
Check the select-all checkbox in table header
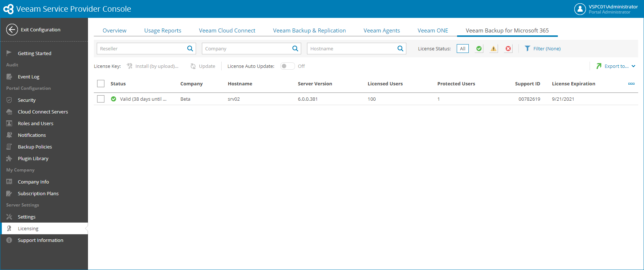point(101,84)
